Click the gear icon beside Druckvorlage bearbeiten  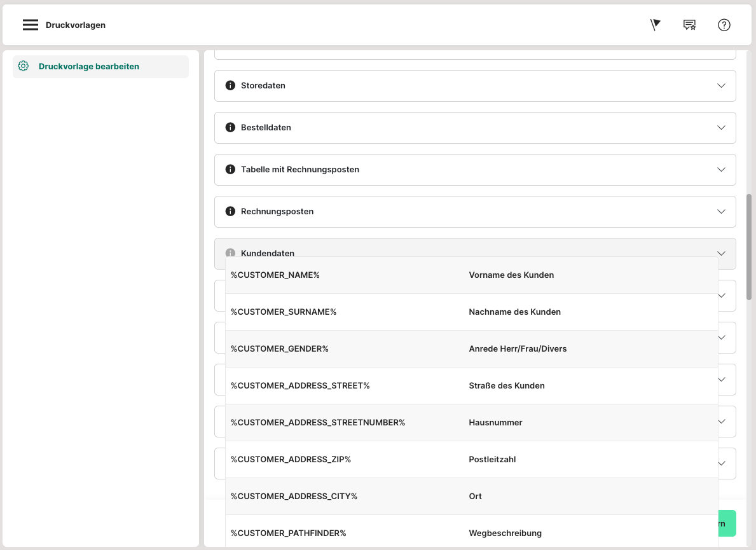(24, 66)
